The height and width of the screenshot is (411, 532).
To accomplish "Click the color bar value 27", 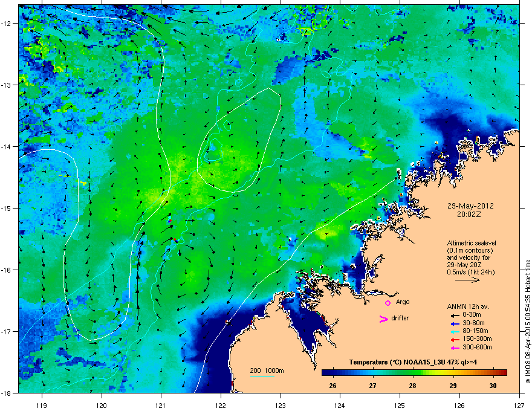I will pyautogui.click(x=373, y=386).
